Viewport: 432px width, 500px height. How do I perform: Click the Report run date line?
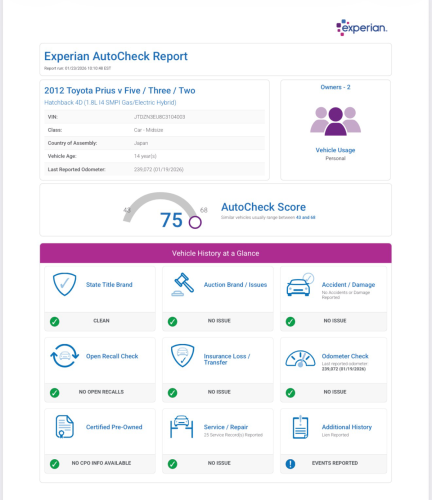click(x=77, y=68)
